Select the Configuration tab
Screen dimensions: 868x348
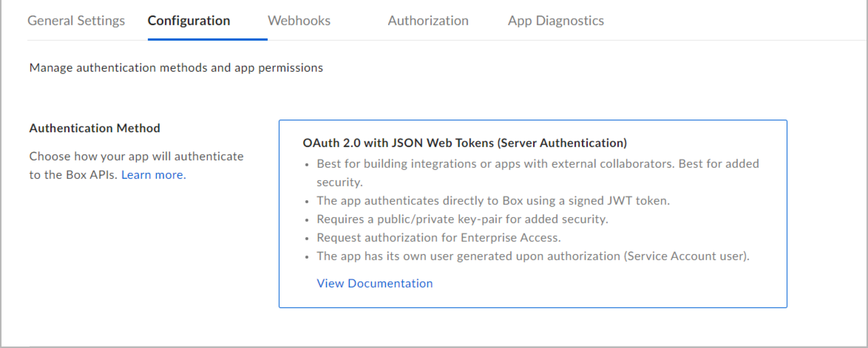pyautogui.click(x=189, y=21)
